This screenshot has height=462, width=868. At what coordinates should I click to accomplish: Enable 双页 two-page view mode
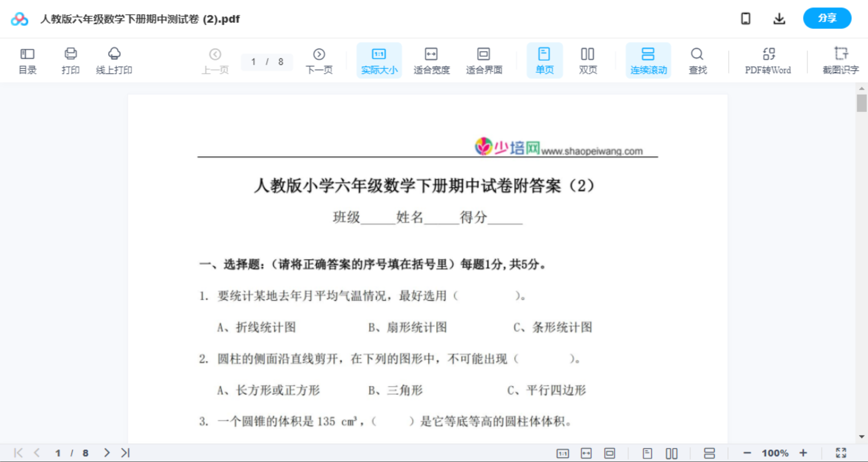click(588, 60)
